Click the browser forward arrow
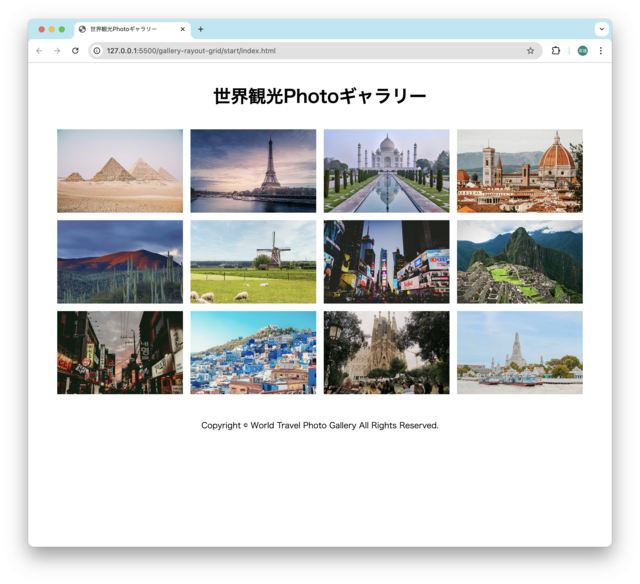The width and height of the screenshot is (640, 584). (x=57, y=51)
